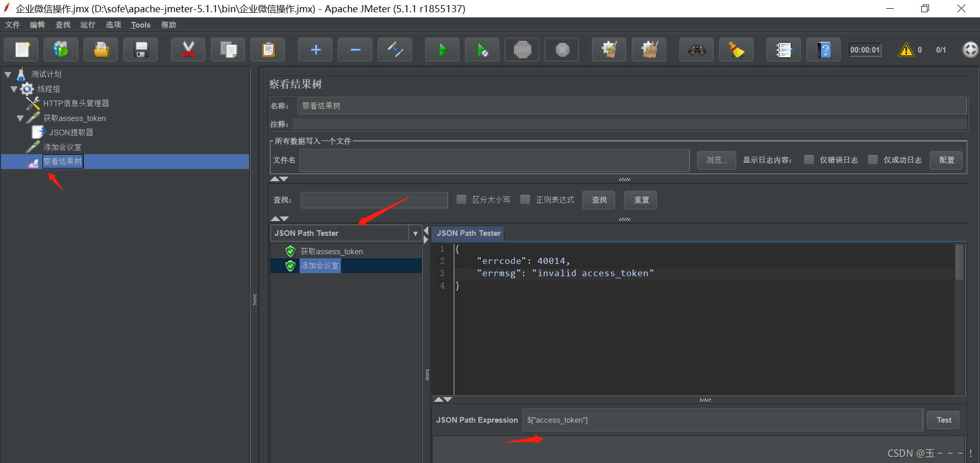Click the 浏览... button

pos(717,160)
